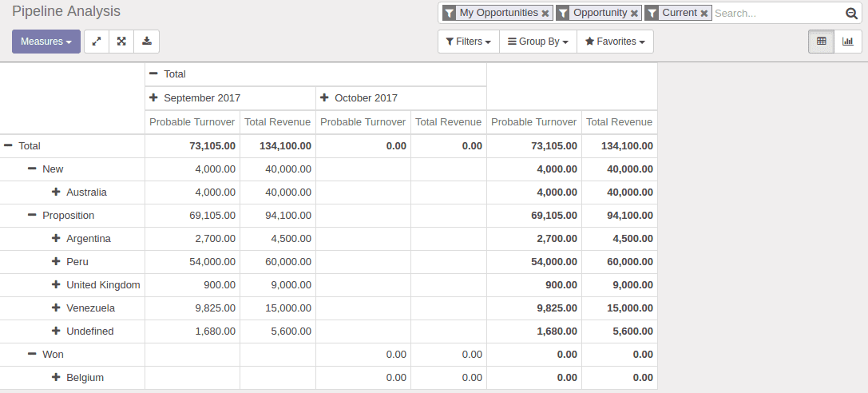Click the search magnifier icon
Viewport: 868px width, 393px height.
pyautogui.click(x=851, y=14)
